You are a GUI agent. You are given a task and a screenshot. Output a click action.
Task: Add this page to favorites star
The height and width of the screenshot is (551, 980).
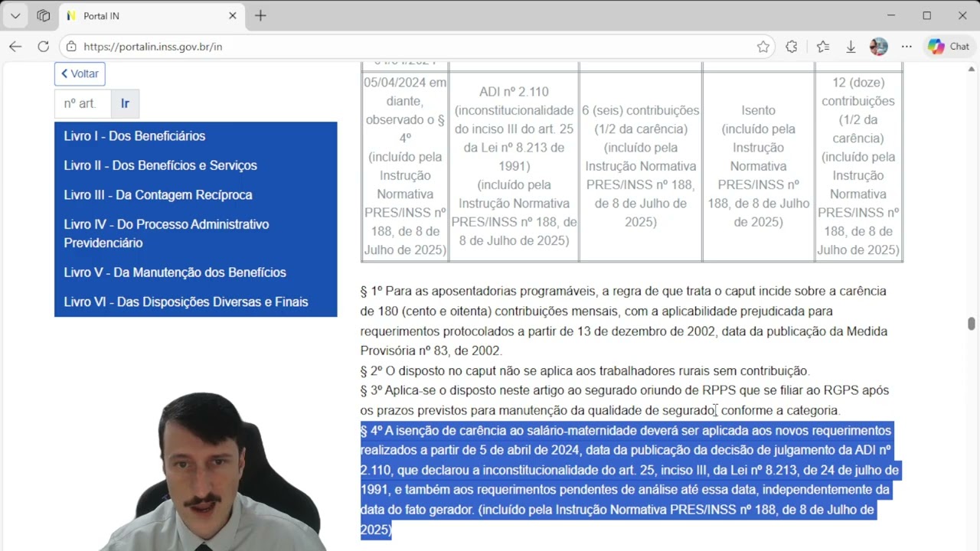[763, 47]
